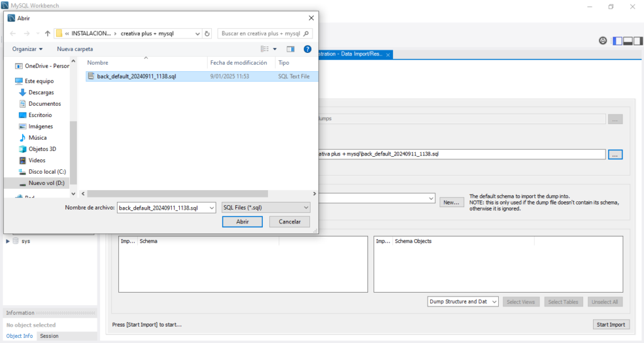Create a Nueva carpeta

tap(75, 49)
